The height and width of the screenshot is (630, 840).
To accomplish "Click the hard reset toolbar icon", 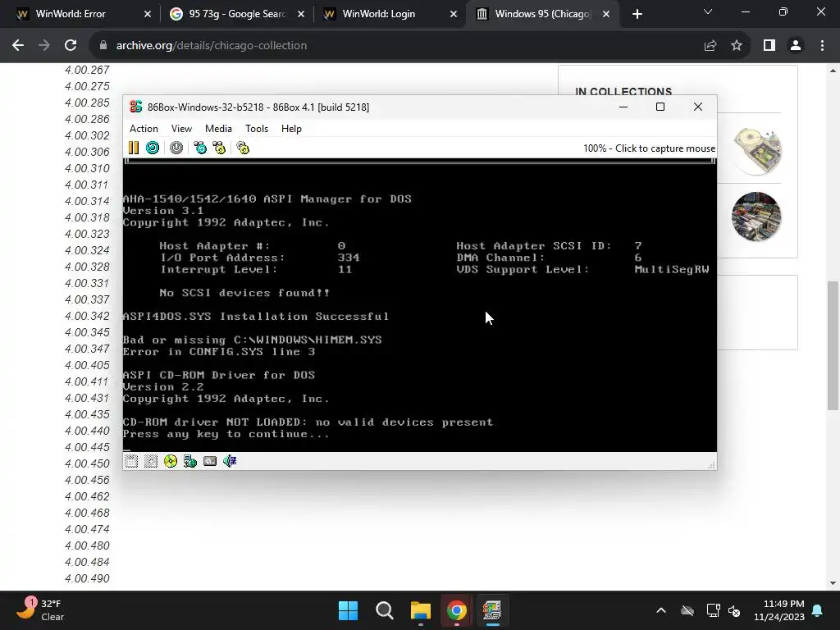I will (153, 148).
